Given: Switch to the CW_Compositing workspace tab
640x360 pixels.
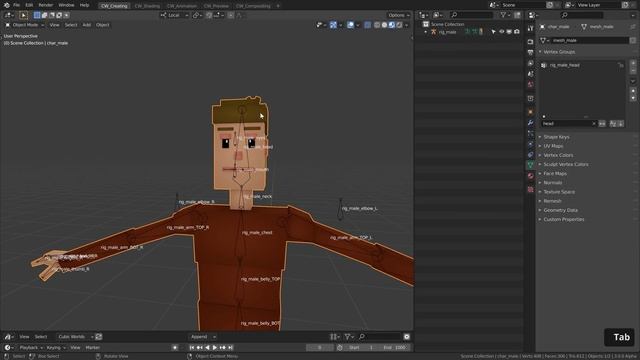Looking at the screenshot, I should [253, 6].
